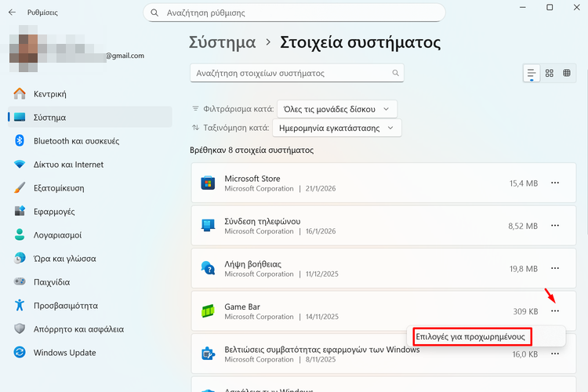The width and height of the screenshot is (588, 392).
Task: Click the Σύνδεση τηλεφώνου app icon
Action: coord(208,226)
